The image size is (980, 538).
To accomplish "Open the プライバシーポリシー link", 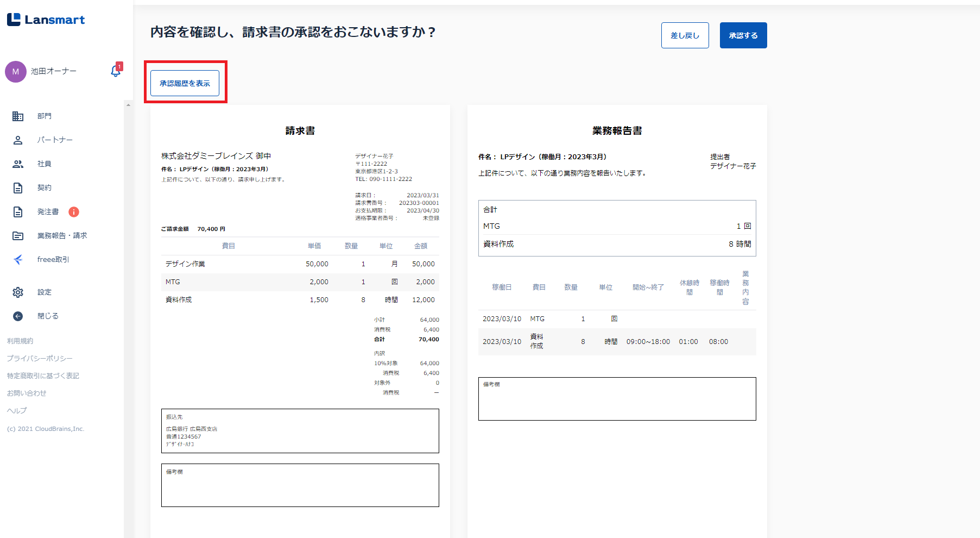I will click(x=40, y=359).
